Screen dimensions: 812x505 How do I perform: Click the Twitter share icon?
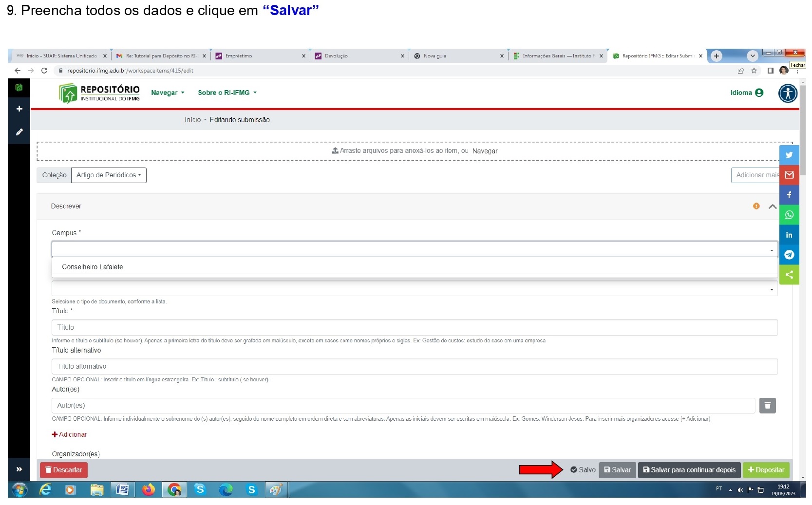tap(789, 155)
